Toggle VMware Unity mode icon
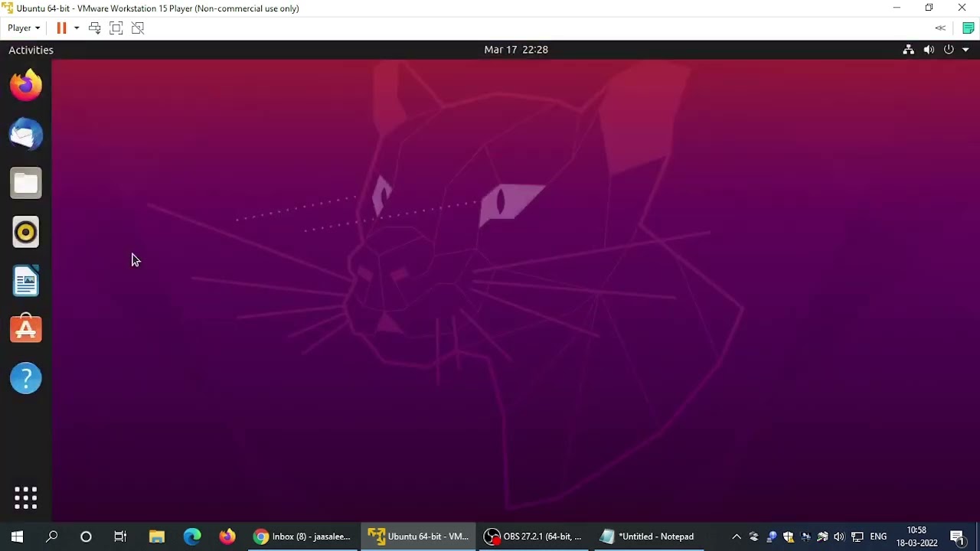The width and height of the screenshot is (980, 551). tap(138, 28)
